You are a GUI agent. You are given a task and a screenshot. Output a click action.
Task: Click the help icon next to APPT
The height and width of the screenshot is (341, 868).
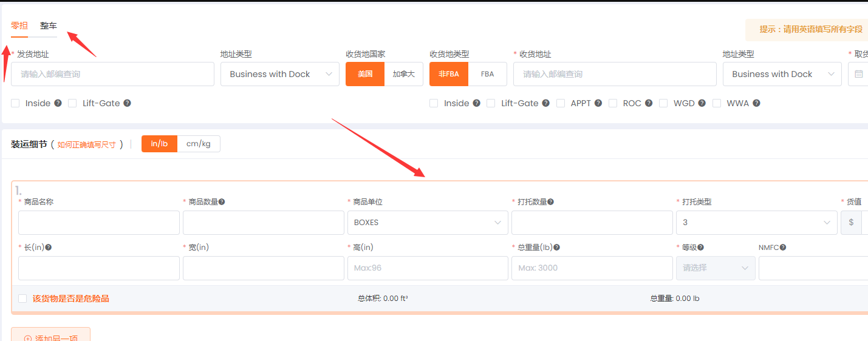[598, 103]
